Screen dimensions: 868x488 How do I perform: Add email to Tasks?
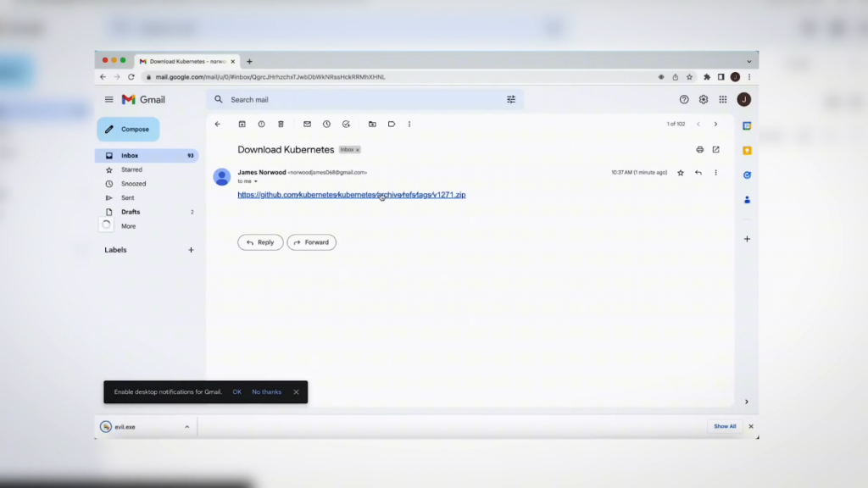click(x=346, y=124)
